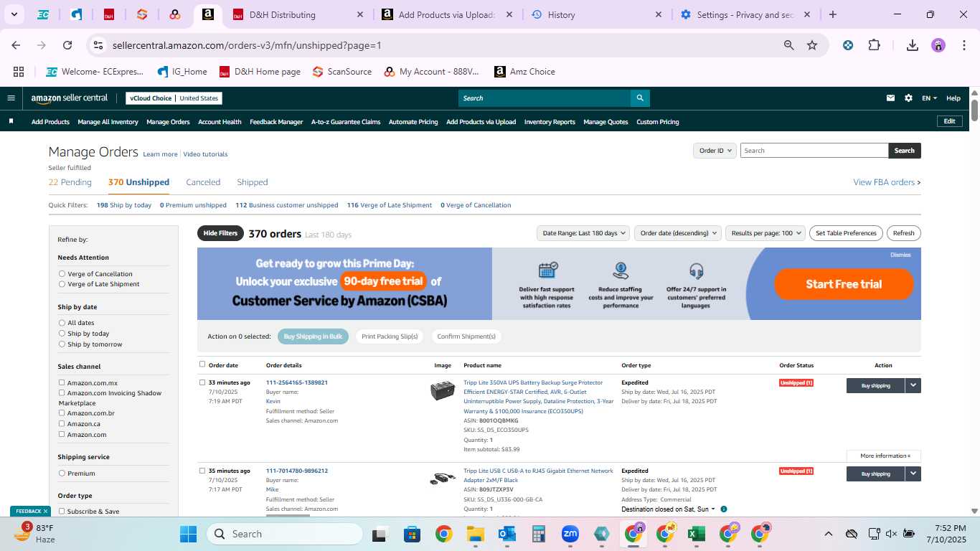The width and height of the screenshot is (980, 551).
Task: Open Chrome downloads icon
Action: [x=913, y=45]
